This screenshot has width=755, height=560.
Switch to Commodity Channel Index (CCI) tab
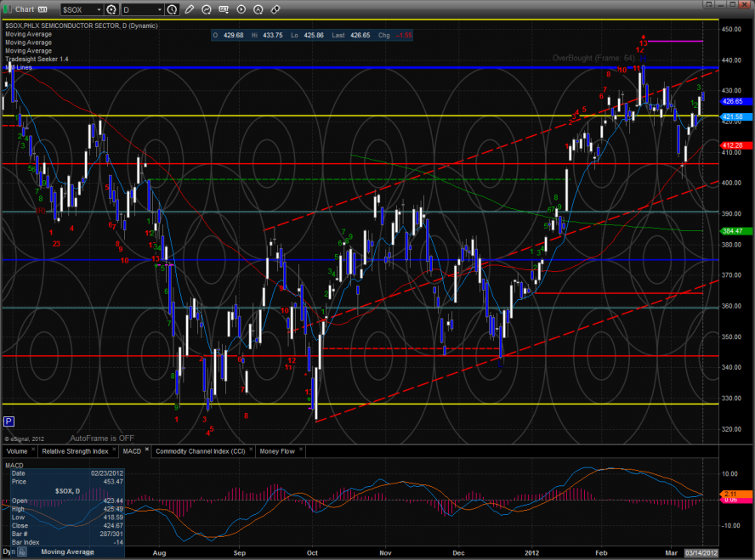[x=201, y=451]
